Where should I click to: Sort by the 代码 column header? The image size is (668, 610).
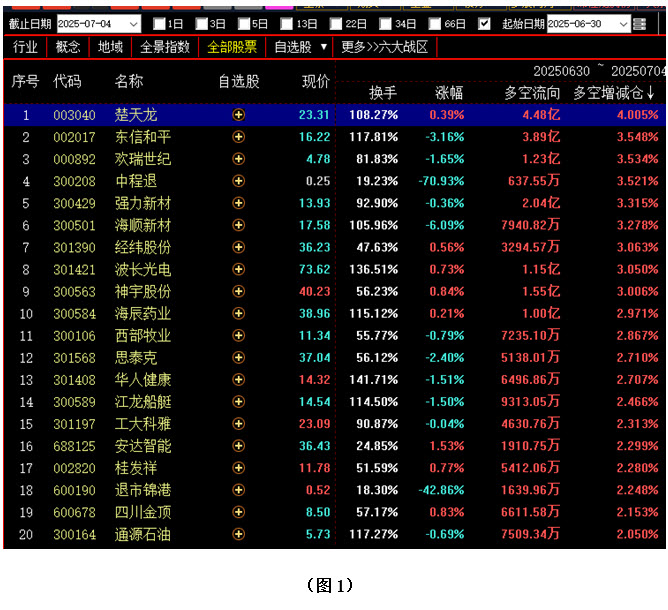pyautogui.click(x=67, y=81)
